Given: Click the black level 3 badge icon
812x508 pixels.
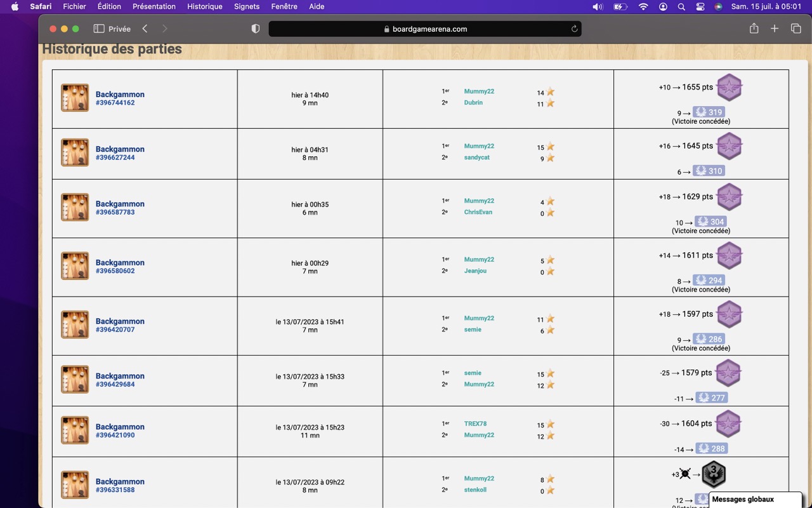Looking at the screenshot, I should click(714, 474).
